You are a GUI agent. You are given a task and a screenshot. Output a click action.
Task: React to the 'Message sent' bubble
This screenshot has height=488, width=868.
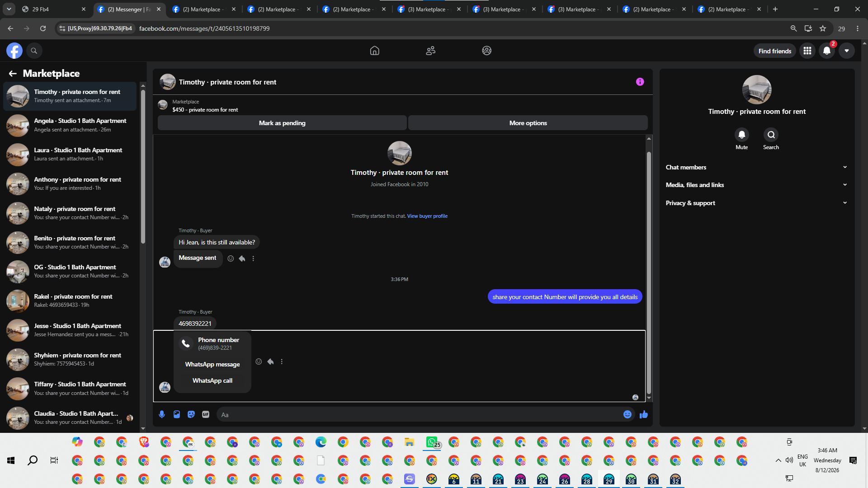coord(231,258)
